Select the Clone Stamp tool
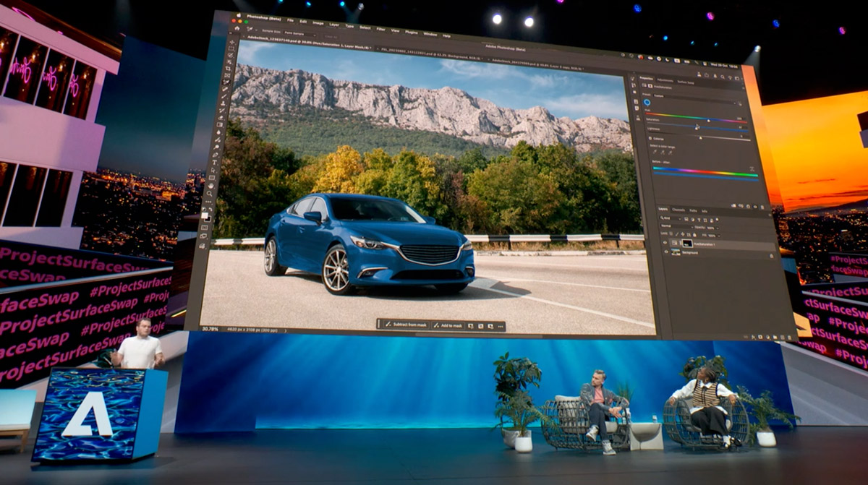 tap(222, 103)
